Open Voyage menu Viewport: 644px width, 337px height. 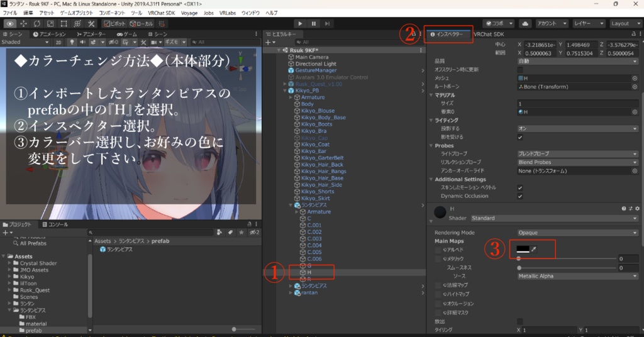[x=189, y=13]
